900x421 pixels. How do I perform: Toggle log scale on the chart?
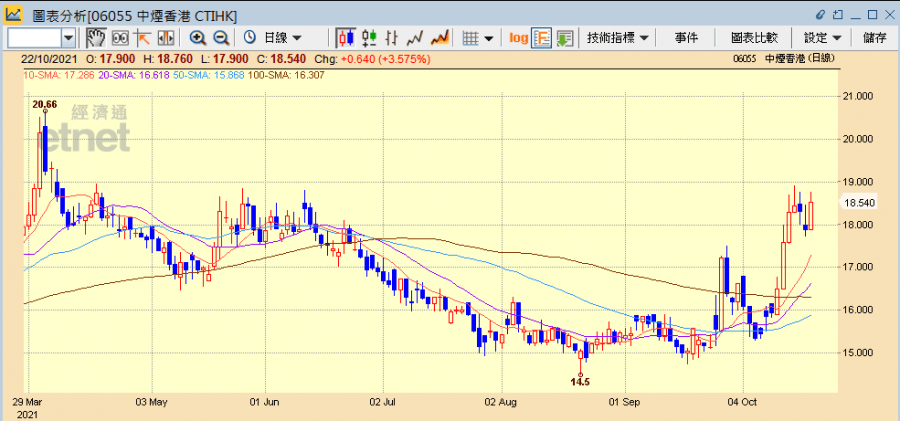pyautogui.click(x=518, y=38)
